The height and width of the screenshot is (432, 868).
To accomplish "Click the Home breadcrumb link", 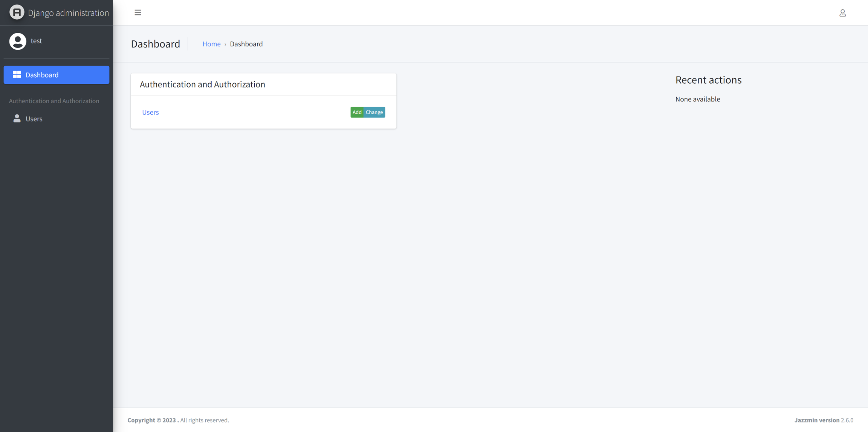I will click(211, 44).
